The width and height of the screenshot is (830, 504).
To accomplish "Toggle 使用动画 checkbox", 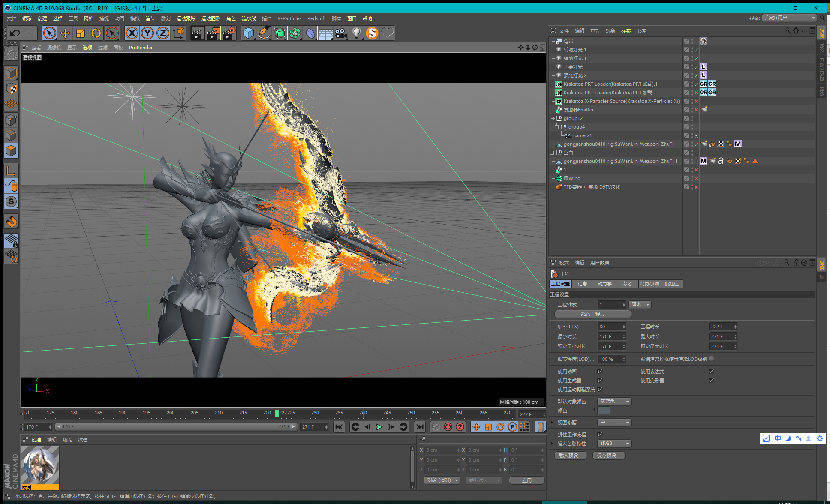I will click(x=600, y=372).
